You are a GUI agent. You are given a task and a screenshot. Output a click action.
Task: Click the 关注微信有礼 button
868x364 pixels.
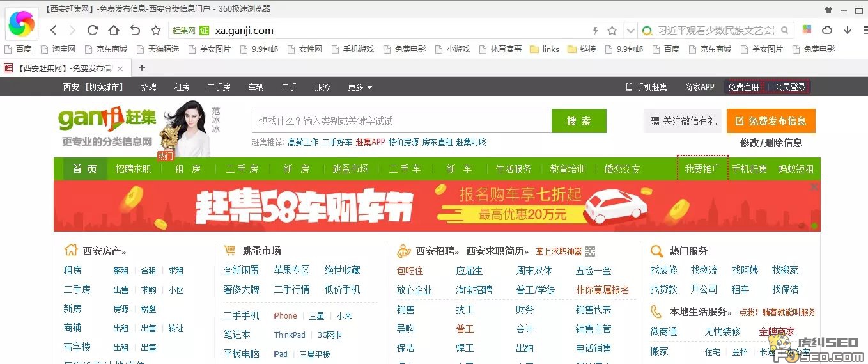click(683, 121)
